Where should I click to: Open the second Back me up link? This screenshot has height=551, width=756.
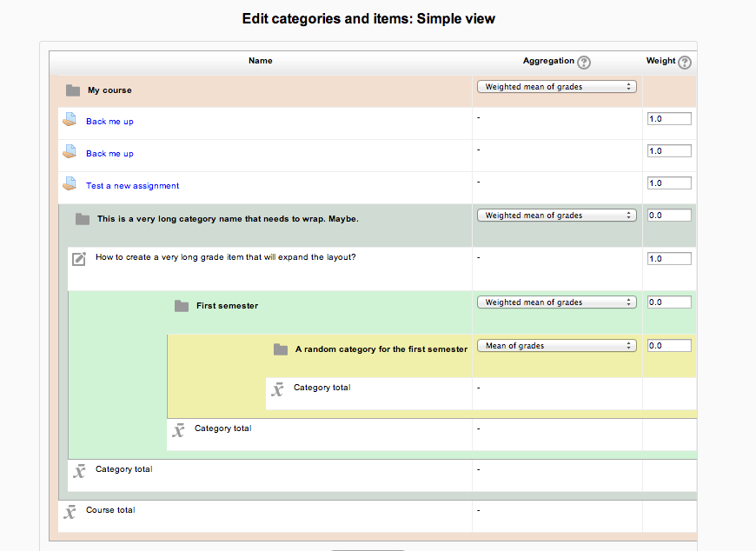(x=110, y=154)
